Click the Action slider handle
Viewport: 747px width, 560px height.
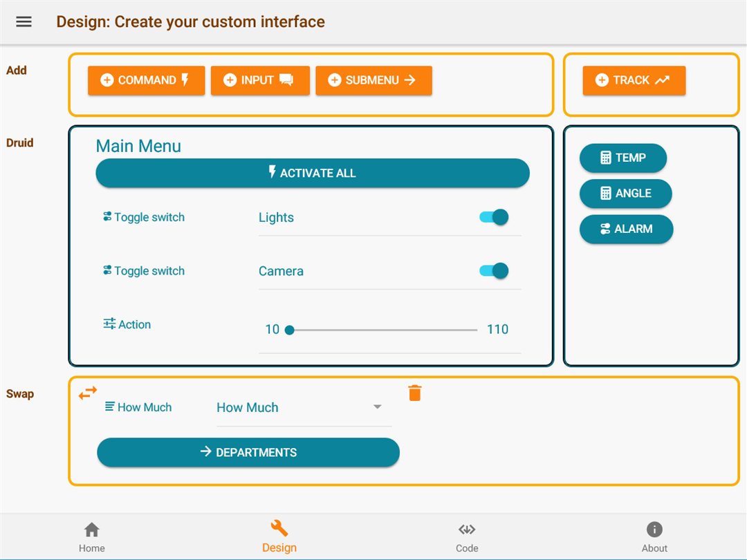pyautogui.click(x=290, y=330)
